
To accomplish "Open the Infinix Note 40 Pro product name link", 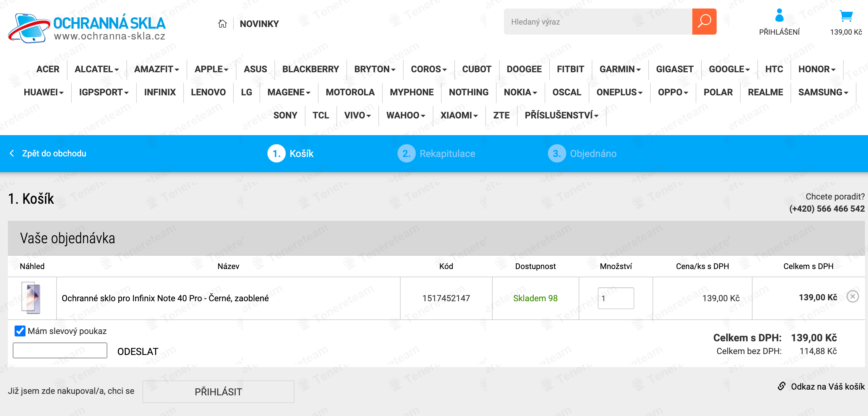I will pos(165,298).
